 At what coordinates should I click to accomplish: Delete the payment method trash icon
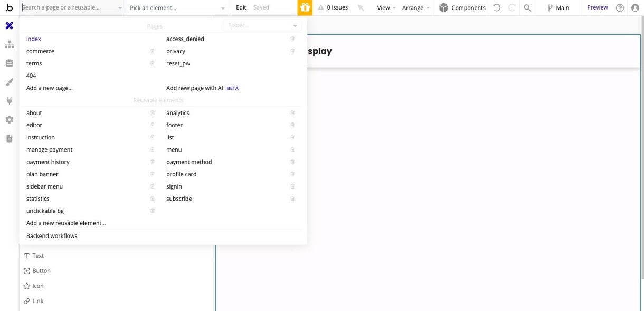(x=292, y=162)
